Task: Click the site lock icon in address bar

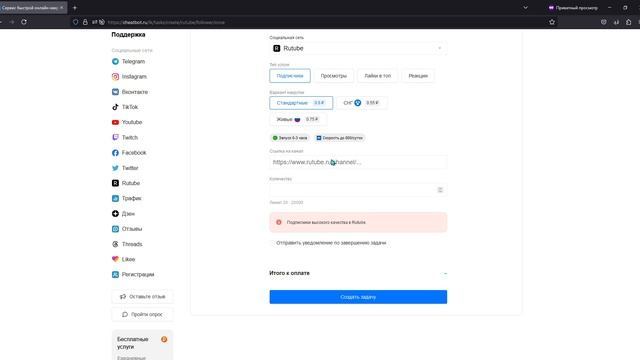Action: point(85,22)
